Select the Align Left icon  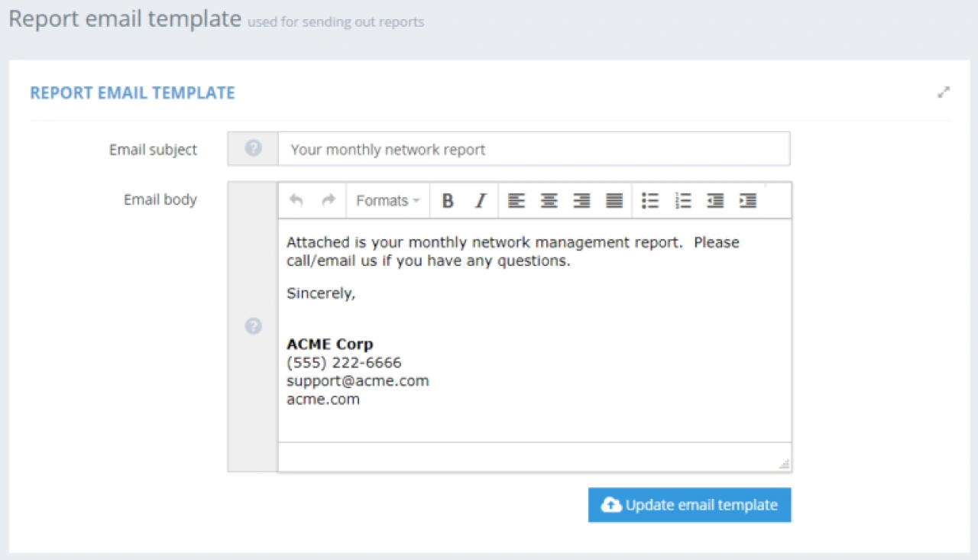pos(517,200)
